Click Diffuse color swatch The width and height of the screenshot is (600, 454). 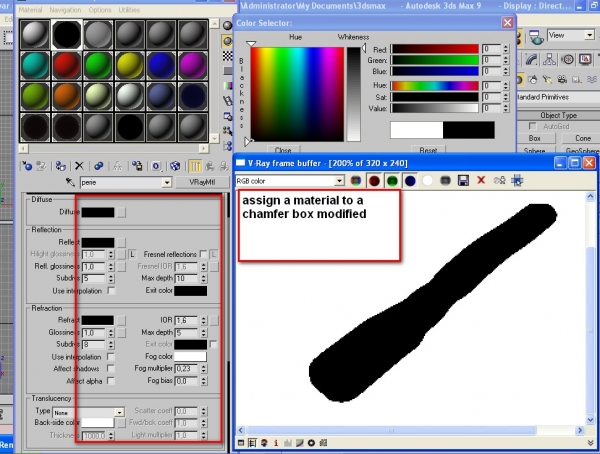click(x=98, y=212)
